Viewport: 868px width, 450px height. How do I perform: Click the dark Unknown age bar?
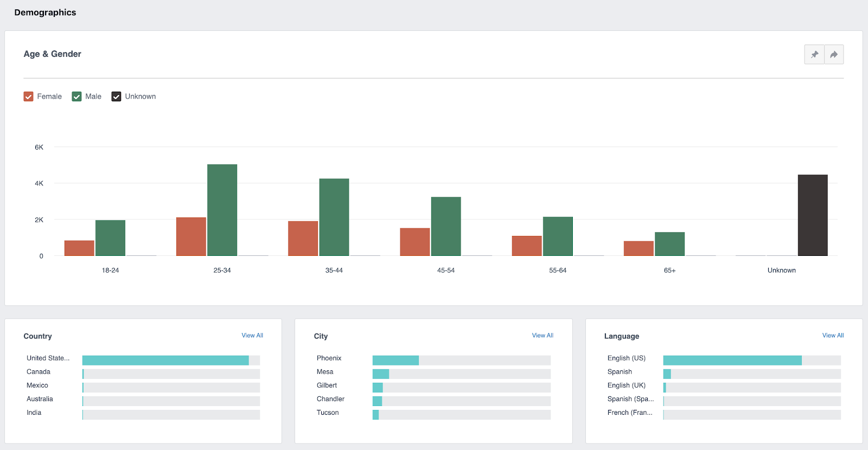coord(813,215)
